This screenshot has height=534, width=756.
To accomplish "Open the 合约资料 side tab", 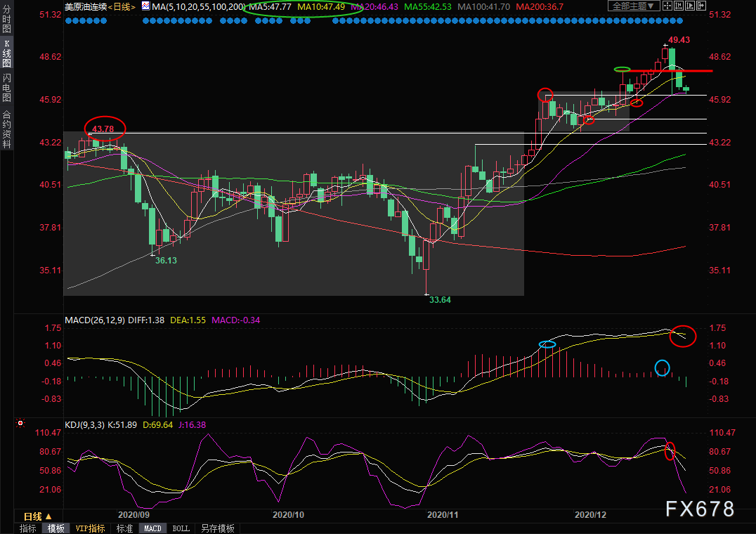I will 7,129.
